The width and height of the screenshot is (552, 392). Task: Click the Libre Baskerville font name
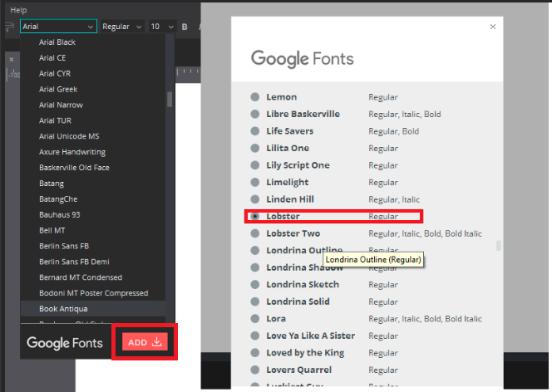pyautogui.click(x=303, y=114)
